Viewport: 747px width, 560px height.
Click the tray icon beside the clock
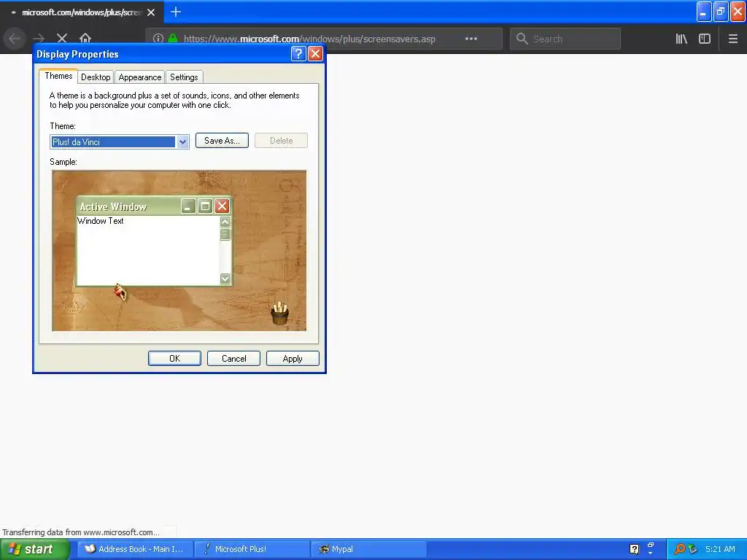693,549
